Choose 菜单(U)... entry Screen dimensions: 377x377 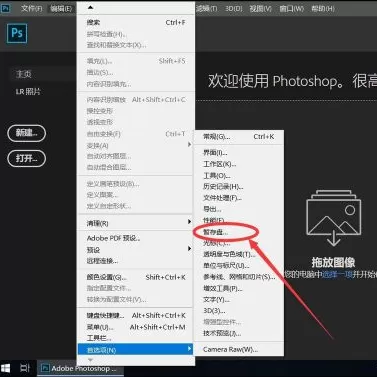coord(136,327)
